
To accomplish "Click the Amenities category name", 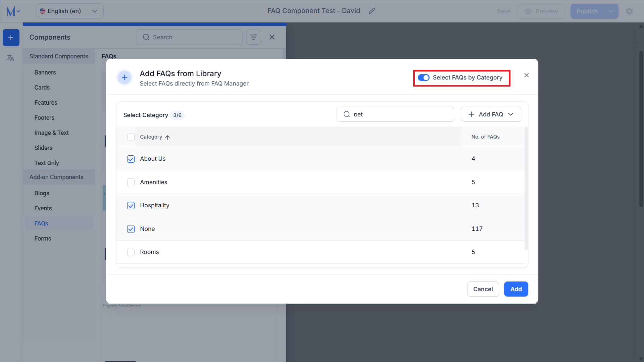I will 154,182.
